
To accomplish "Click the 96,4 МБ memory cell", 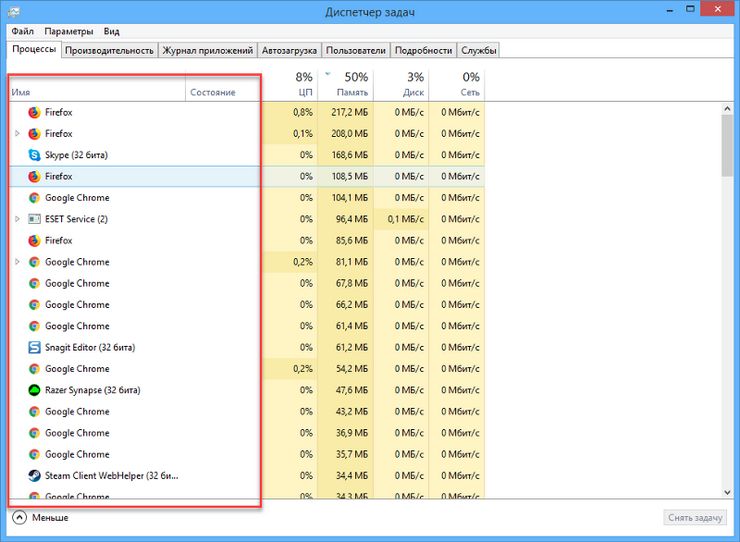I will click(x=345, y=219).
